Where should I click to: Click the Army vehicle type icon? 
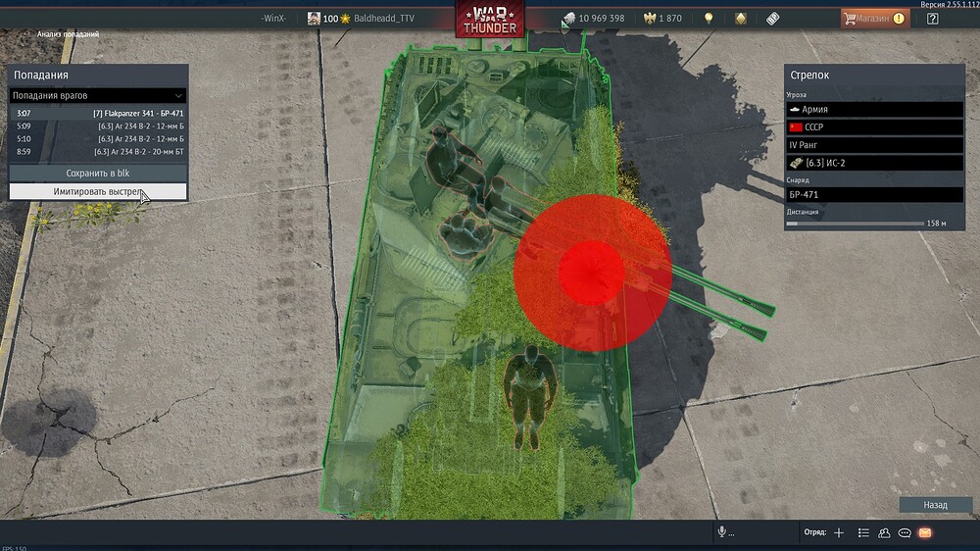[x=795, y=110]
